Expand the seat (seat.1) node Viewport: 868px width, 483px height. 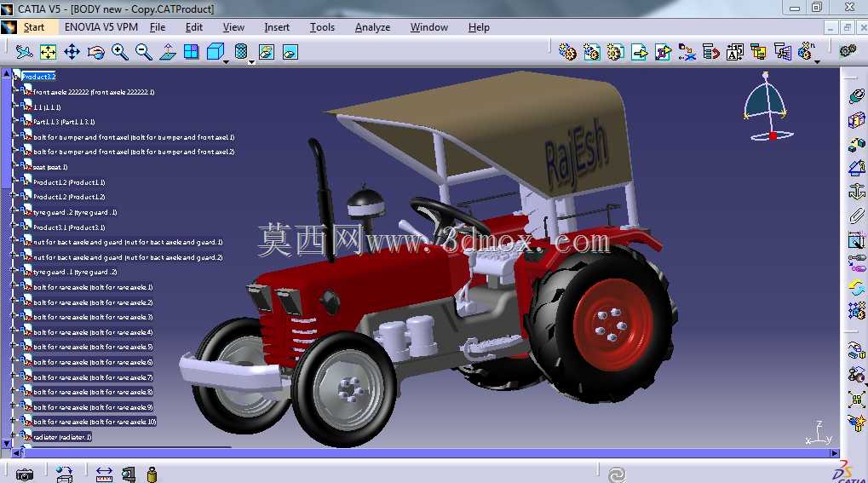click(x=15, y=164)
